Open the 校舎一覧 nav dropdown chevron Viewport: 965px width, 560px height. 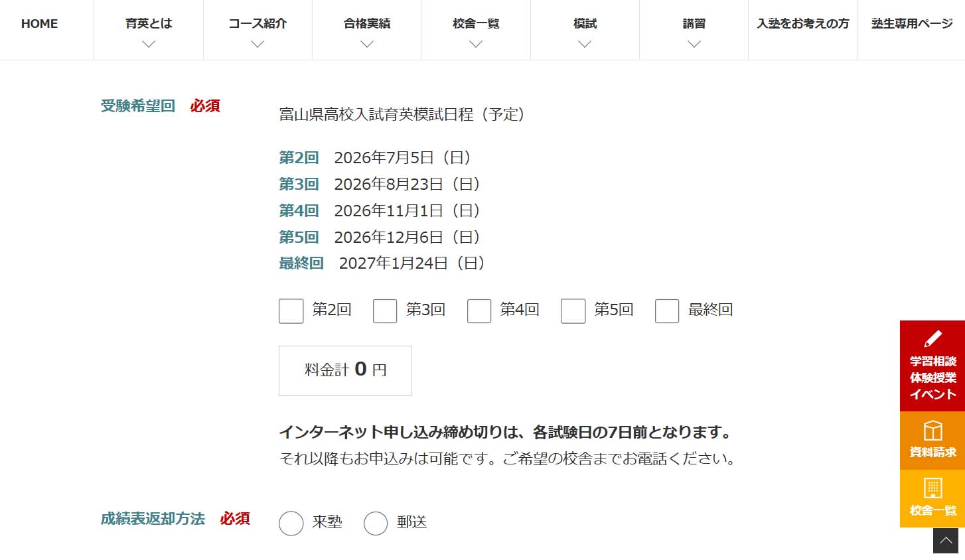476,44
